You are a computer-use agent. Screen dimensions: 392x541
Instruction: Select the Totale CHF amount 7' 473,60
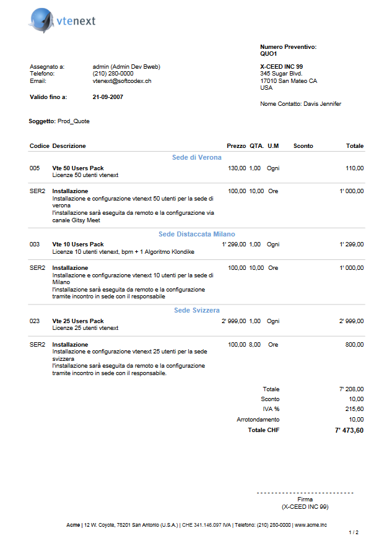click(349, 430)
